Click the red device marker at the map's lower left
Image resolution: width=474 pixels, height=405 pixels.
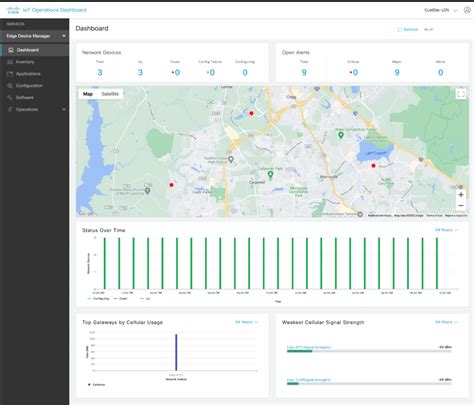tap(171, 185)
